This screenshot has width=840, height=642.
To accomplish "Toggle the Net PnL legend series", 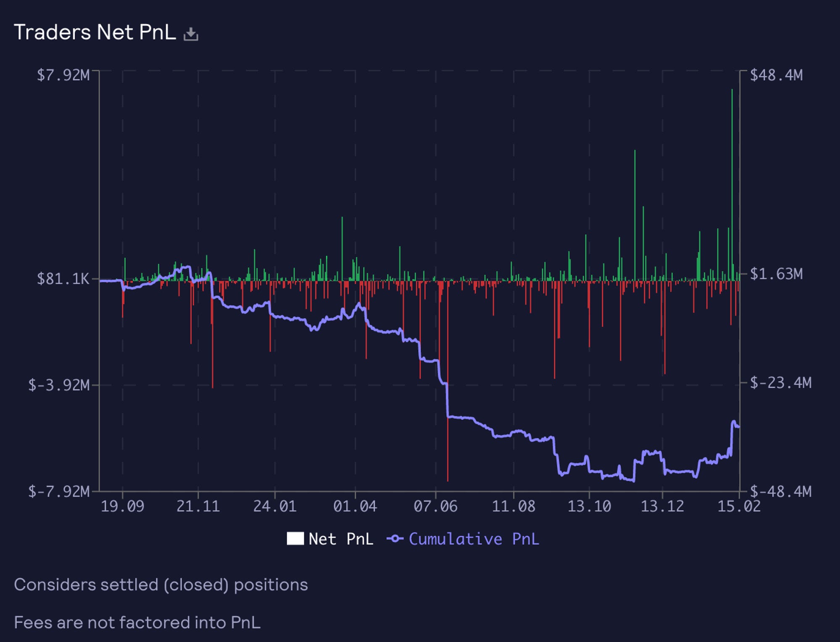I will 330,539.
